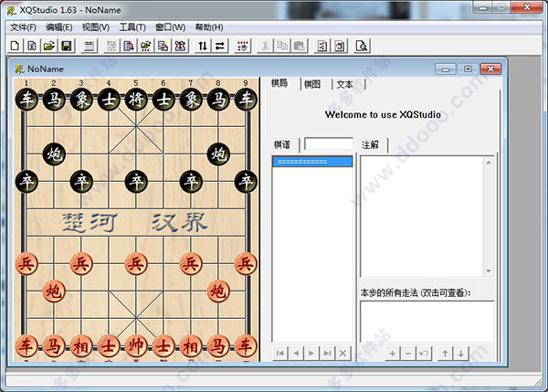Step forward one move
The height and width of the screenshot is (392, 548).
tap(311, 354)
